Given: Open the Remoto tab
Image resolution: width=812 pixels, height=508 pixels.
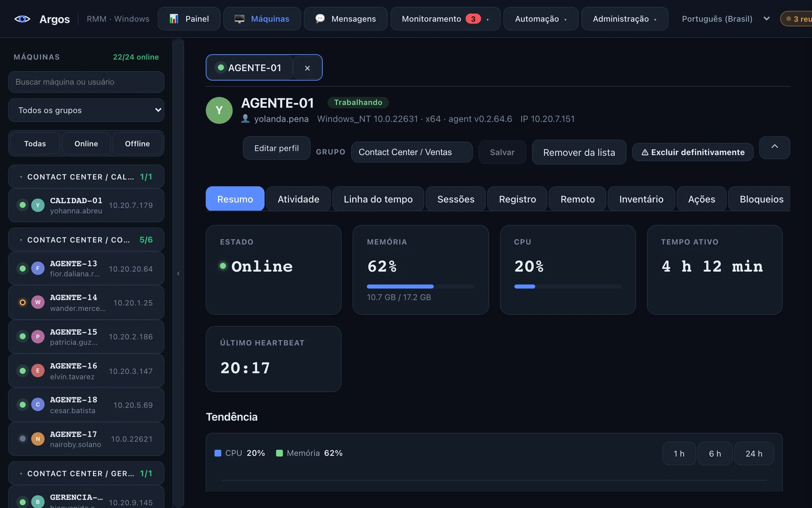Looking at the screenshot, I should (578, 199).
